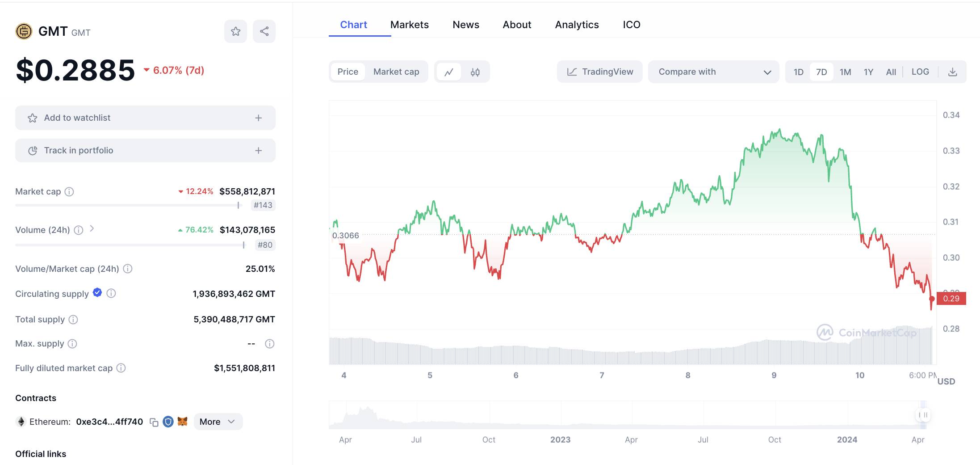Click the volume rank #80 badge
This screenshot has height=465, width=980.
pyautogui.click(x=265, y=245)
